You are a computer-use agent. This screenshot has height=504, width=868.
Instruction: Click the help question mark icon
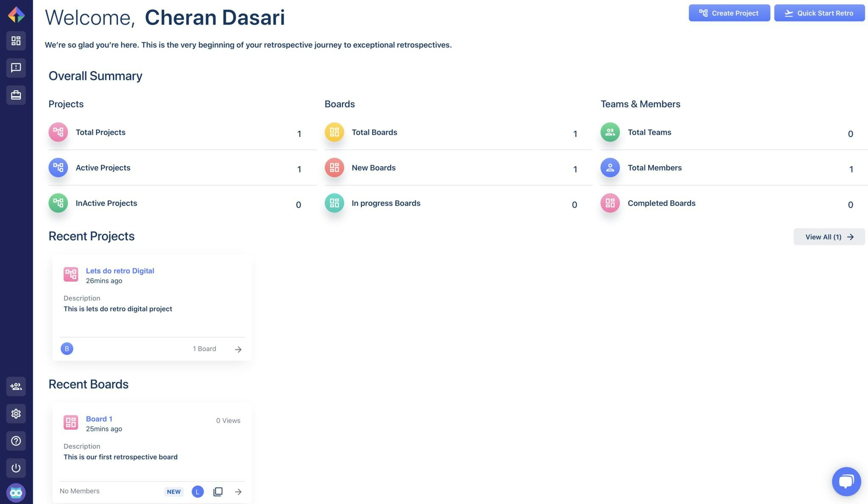[16, 441]
